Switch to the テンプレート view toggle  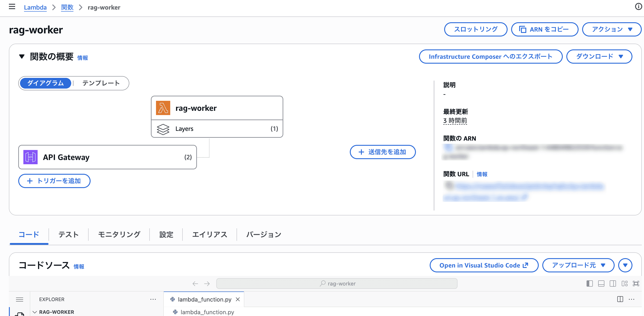[x=101, y=83]
